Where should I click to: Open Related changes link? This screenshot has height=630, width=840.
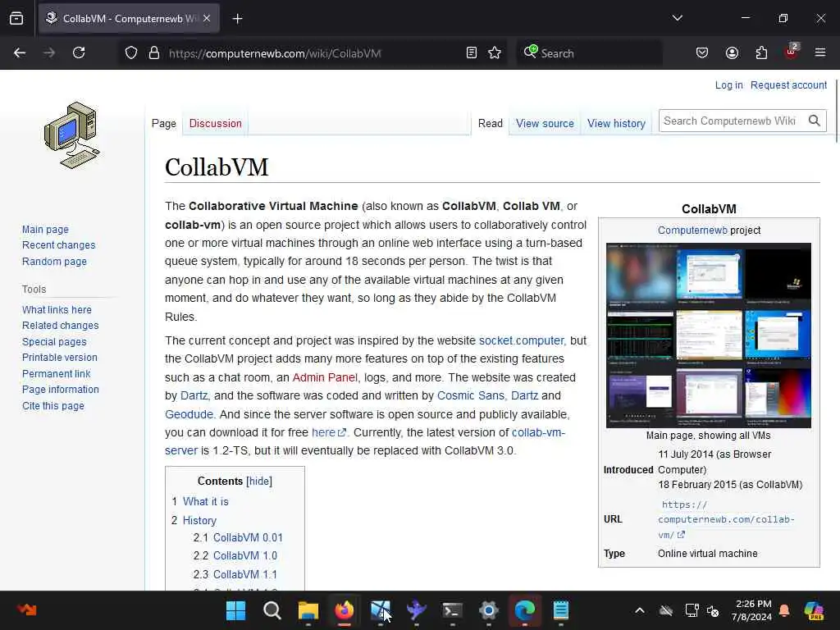[x=60, y=325]
